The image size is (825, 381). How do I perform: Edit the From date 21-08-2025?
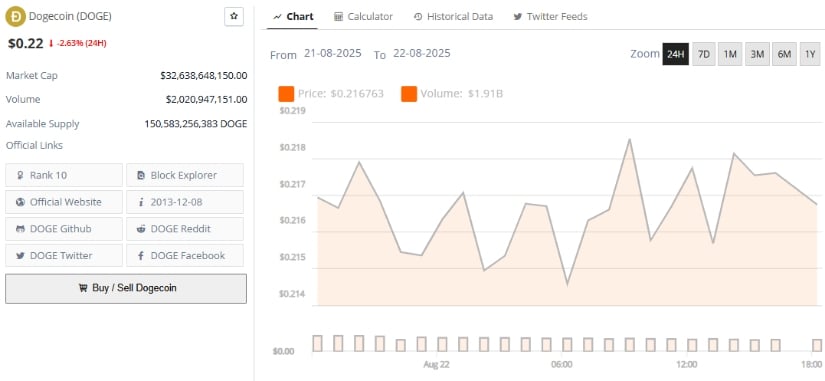(333, 54)
